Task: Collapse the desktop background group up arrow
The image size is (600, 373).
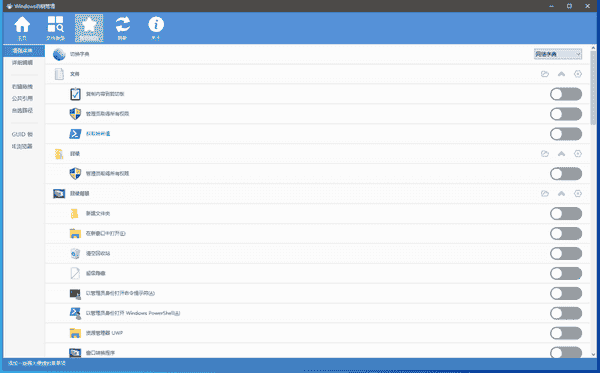Action: pos(561,194)
